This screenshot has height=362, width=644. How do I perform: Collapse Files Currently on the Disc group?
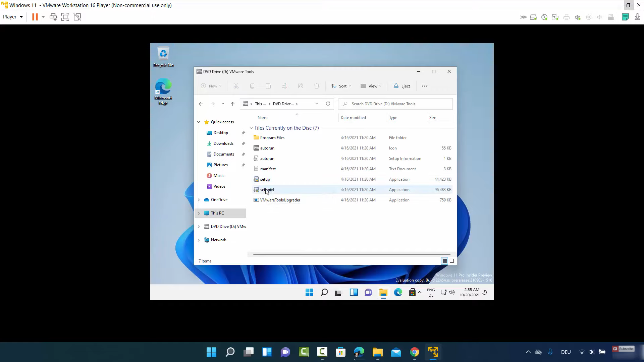(251, 128)
